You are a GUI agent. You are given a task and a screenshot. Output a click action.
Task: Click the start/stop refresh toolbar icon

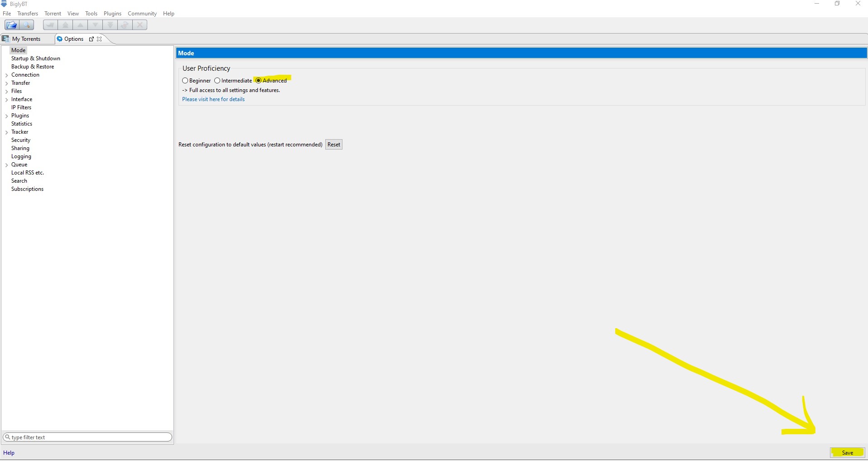[x=125, y=25]
